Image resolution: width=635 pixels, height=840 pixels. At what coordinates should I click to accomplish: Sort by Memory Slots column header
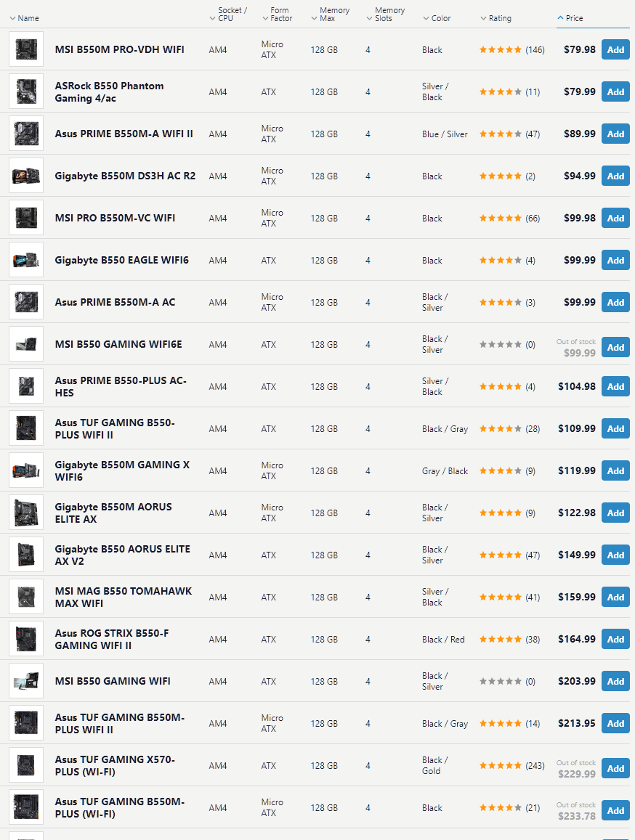coord(386,15)
